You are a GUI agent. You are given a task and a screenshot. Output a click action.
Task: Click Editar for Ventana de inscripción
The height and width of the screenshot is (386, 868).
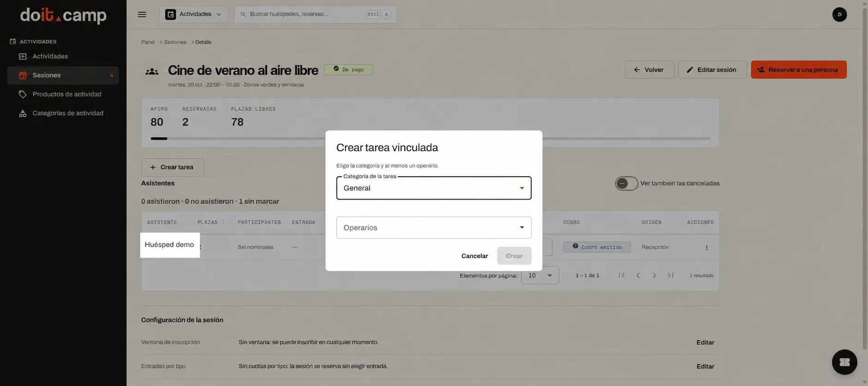tap(705, 343)
